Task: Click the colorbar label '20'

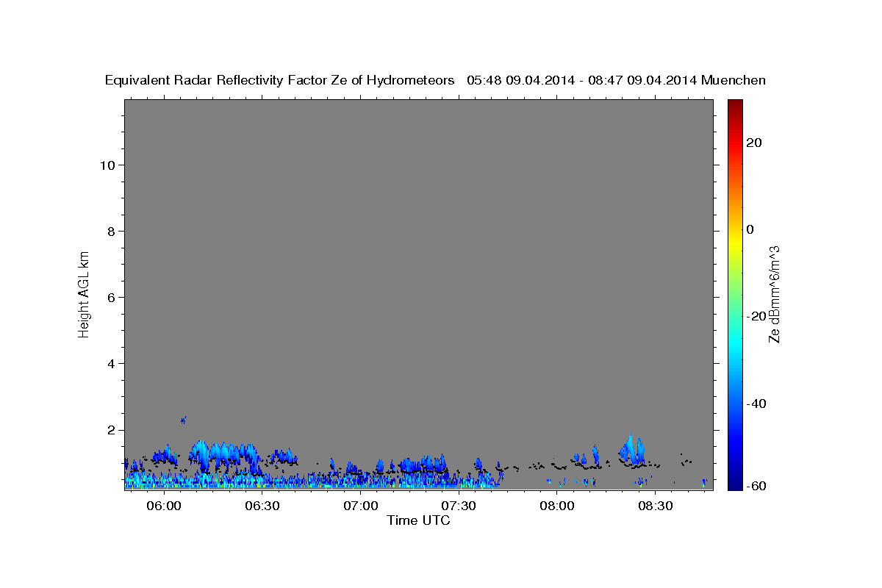Action: coord(754,143)
